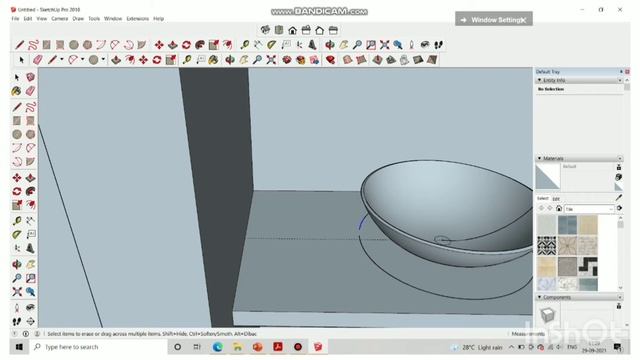Select the Eraser tool in second toolbar row
The image size is (640, 360).
38,60
